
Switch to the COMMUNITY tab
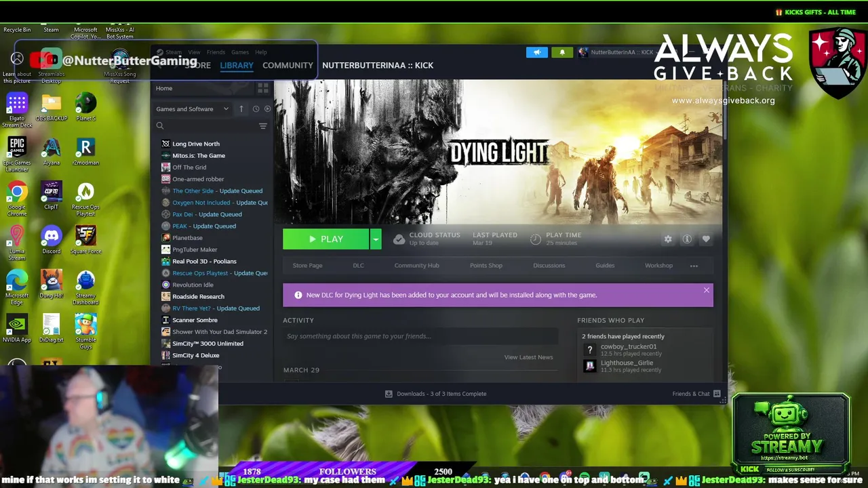(288, 66)
